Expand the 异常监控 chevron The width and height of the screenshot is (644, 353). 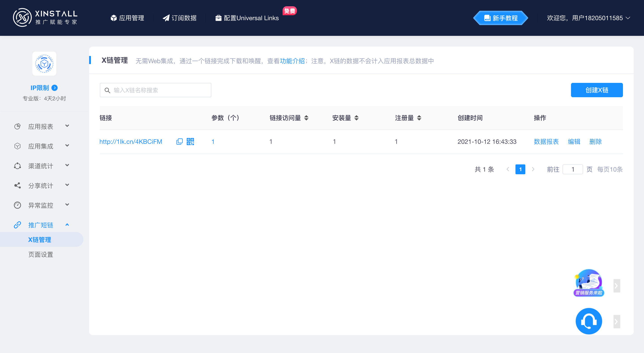point(67,205)
